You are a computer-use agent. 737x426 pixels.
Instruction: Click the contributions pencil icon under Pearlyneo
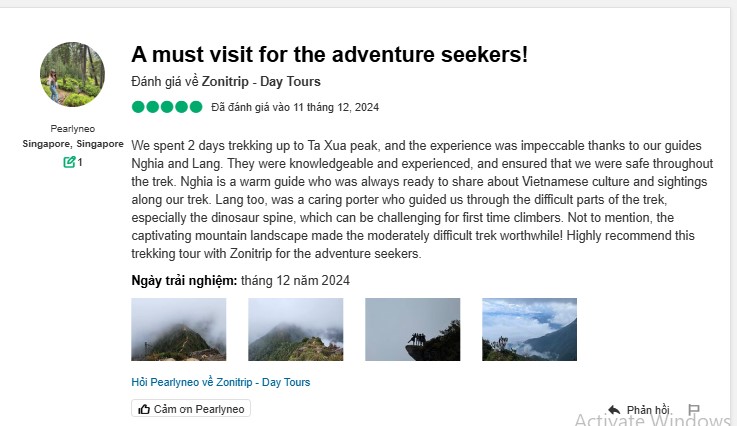click(x=69, y=162)
